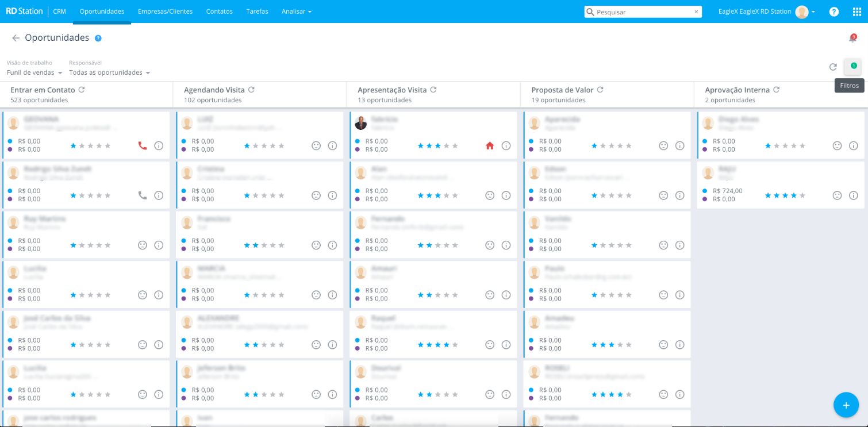Open the notifications bell with red badge
The image size is (868, 427).
pyautogui.click(x=852, y=38)
